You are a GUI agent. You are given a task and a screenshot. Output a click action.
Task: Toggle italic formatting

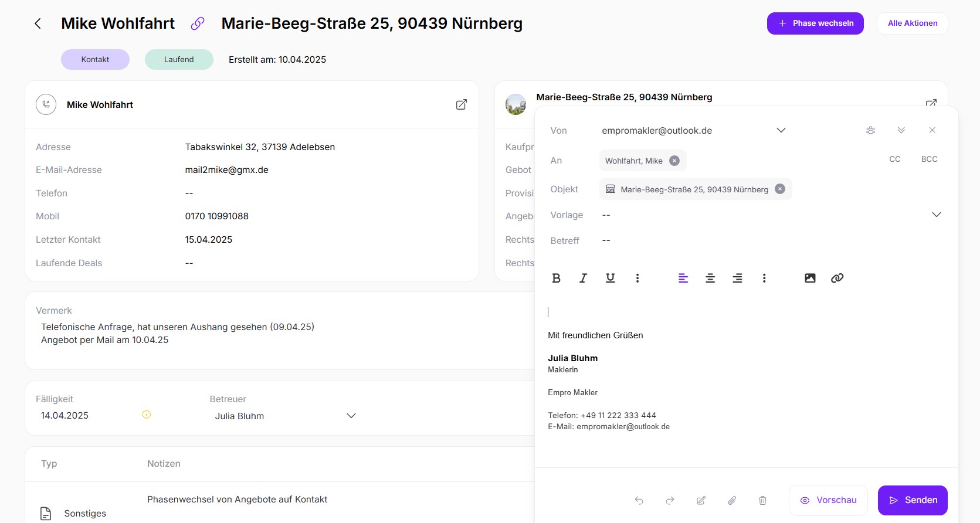pos(584,278)
